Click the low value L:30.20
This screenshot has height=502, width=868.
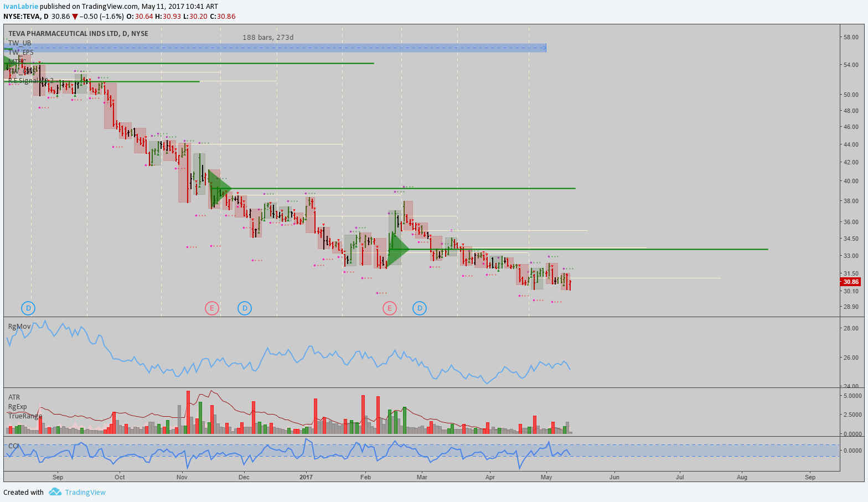(x=195, y=17)
